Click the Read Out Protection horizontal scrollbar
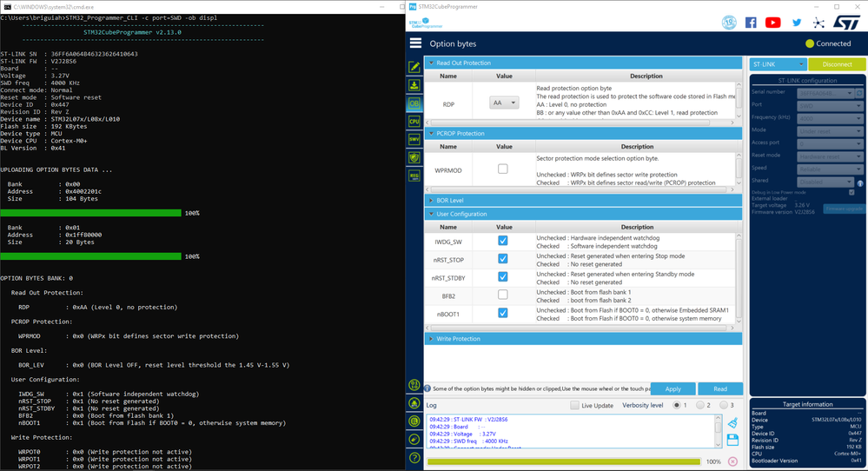The height and width of the screenshot is (471, 868). (x=580, y=123)
